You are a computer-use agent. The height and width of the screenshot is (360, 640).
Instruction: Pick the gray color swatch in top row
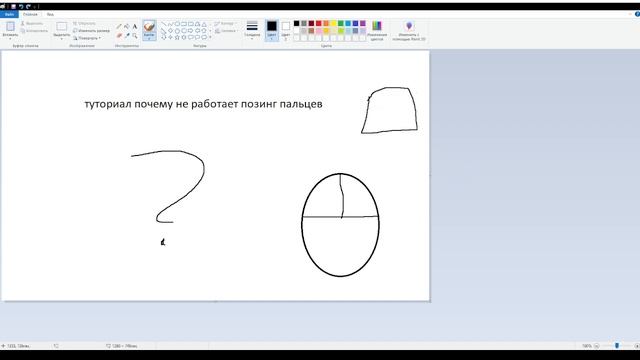(x=304, y=24)
